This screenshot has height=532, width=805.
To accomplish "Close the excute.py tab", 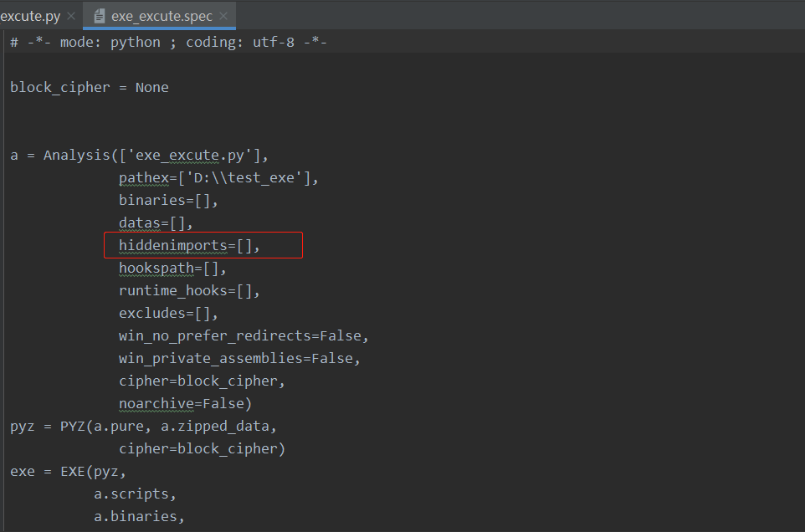I will [x=71, y=16].
